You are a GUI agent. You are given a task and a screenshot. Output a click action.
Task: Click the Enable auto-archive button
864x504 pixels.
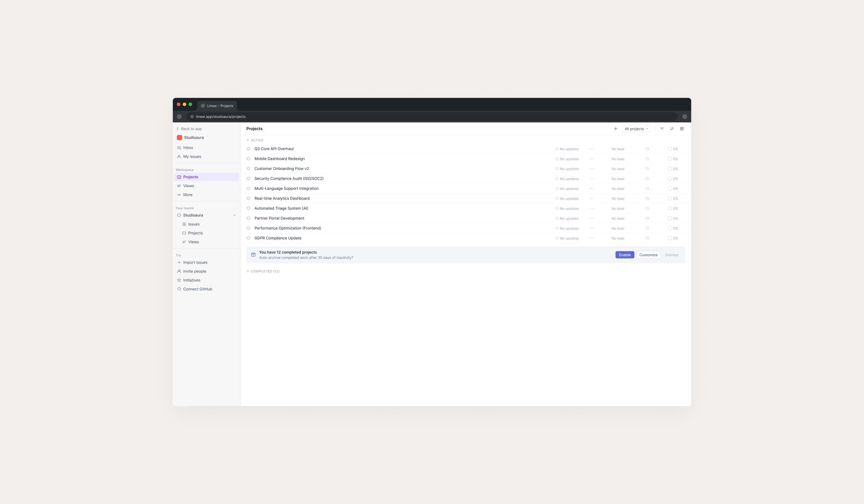tap(625, 255)
